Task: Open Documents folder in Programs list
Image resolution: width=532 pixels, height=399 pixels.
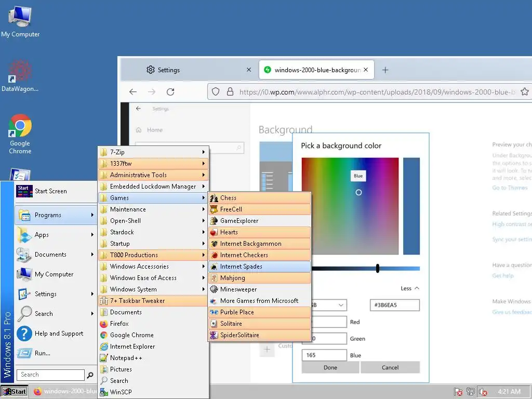Action: click(x=153, y=312)
